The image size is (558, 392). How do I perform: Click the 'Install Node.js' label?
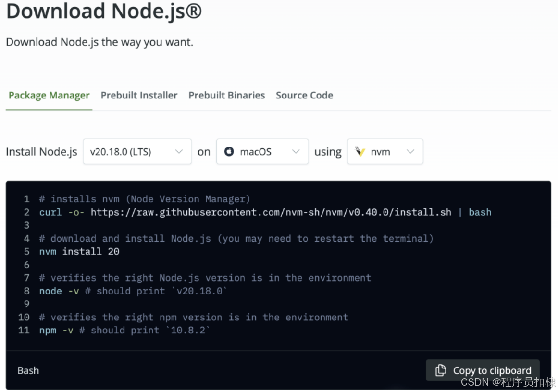click(x=41, y=152)
